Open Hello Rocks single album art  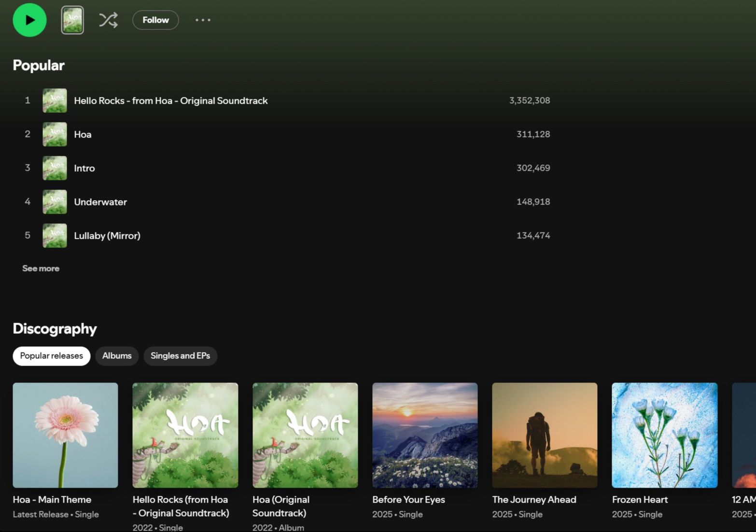(x=185, y=435)
